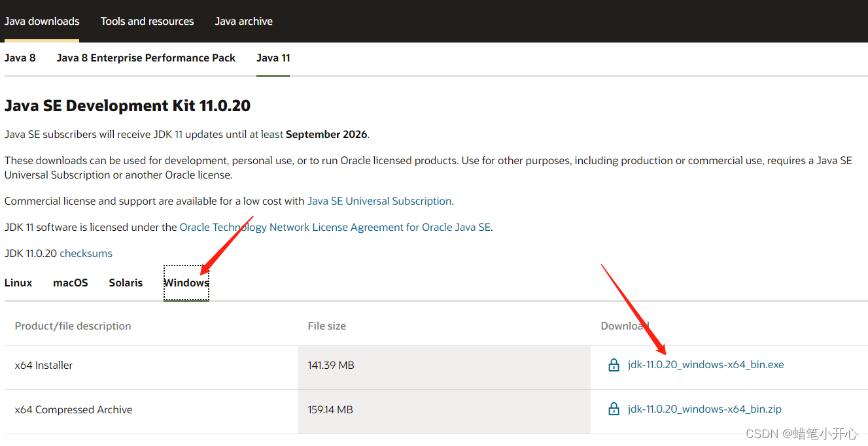The height and width of the screenshot is (446, 868).
Task: Click the 'Java SE Development Kit 11.0.20' heading
Action: (x=128, y=106)
